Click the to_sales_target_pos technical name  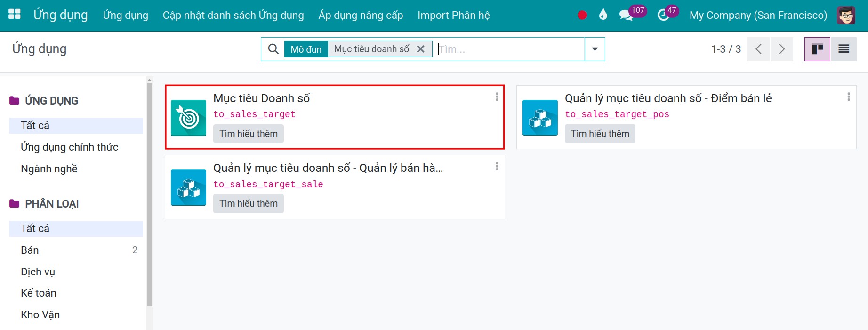pos(617,114)
